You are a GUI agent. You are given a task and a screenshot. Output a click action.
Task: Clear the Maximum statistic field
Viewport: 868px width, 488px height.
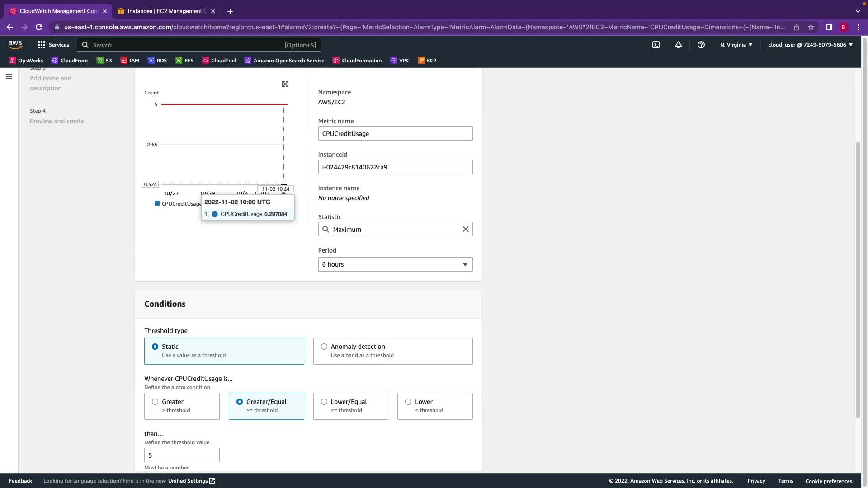pyautogui.click(x=465, y=230)
